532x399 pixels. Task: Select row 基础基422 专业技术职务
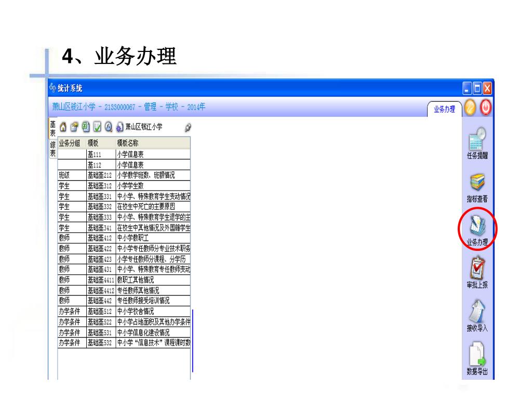(124, 249)
